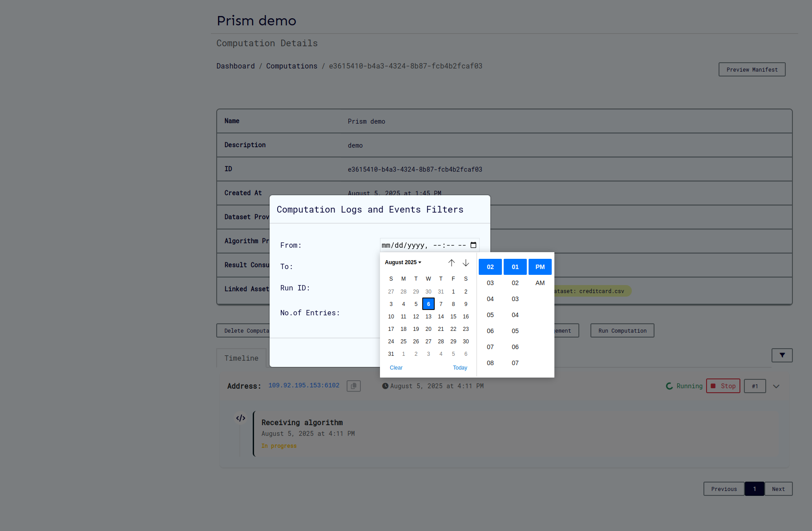Clear the selected date
Viewport: 812px width, 531px height.
[x=396, y=368]
